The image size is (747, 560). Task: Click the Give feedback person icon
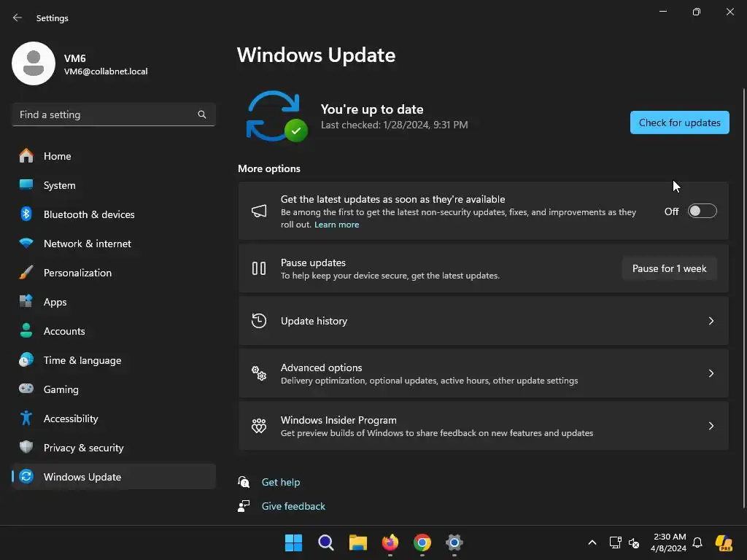[x=244, y=506]
